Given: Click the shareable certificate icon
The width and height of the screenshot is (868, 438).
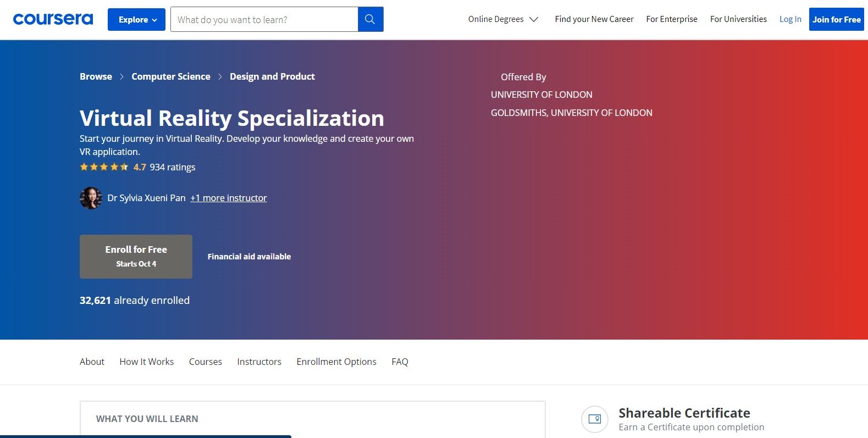Looking at the screenshot, I should tap(595, 419).
